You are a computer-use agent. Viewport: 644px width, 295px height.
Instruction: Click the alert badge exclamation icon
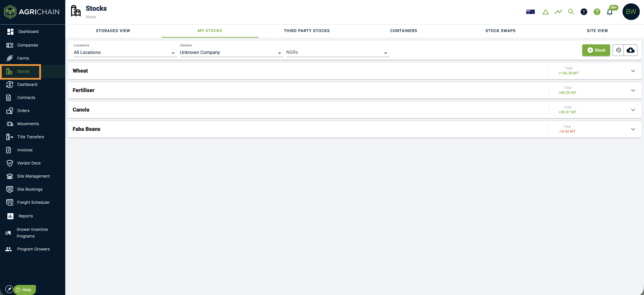[x=584, y=12]
